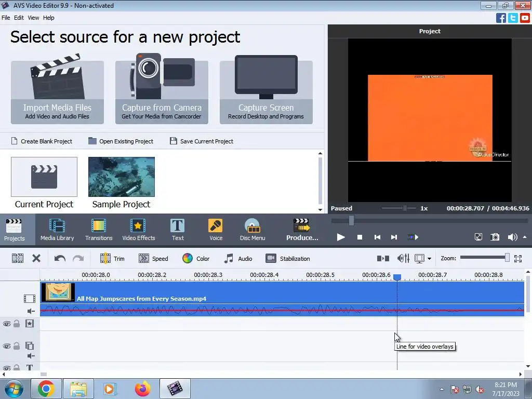Open the File menu
This screenshot has width=532, height=399.
point(6,18)
